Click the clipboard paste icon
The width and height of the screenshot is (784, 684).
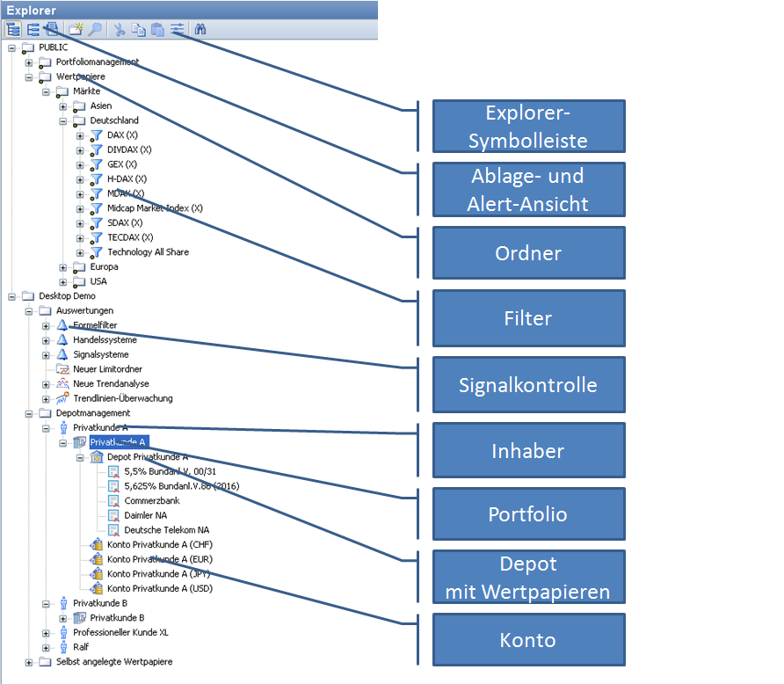click(157, 29)
